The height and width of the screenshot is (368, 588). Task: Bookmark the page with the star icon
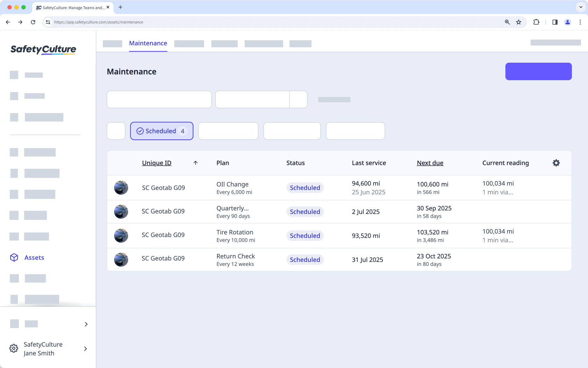click(518, 22)
